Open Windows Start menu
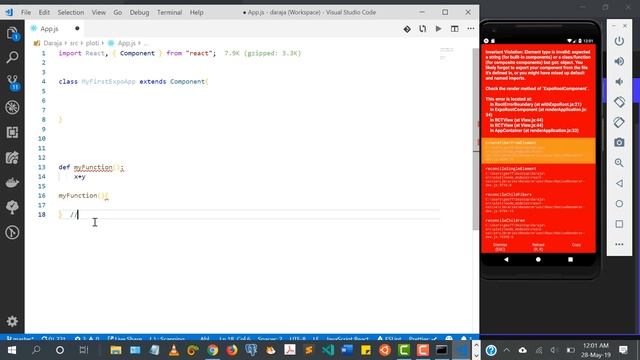This screenshot has width=640, height=360. pyautogui.click(x=11, y=350)
